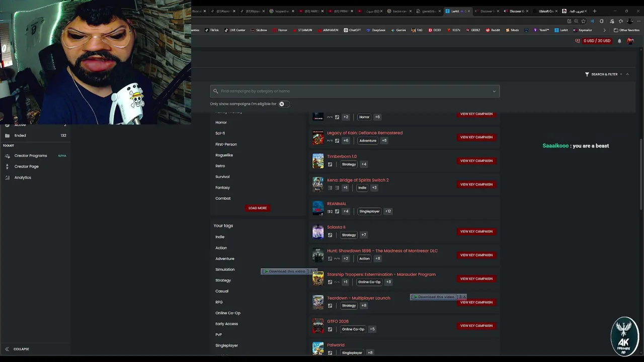Open Kena: Bridge of Spirits thumbnail
Image resolution: width=644 pixels, height=362 pixels.
pyautogui.click(x=318, y=184)
